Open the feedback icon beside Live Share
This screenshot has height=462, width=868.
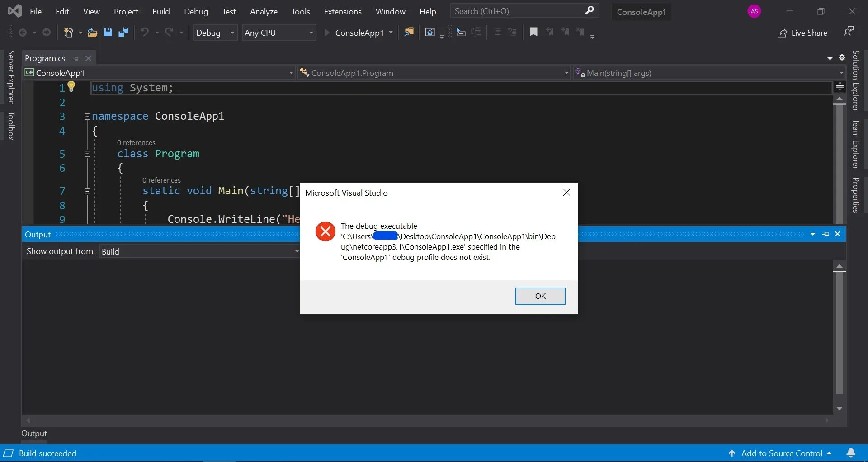(x=849, y=32)
